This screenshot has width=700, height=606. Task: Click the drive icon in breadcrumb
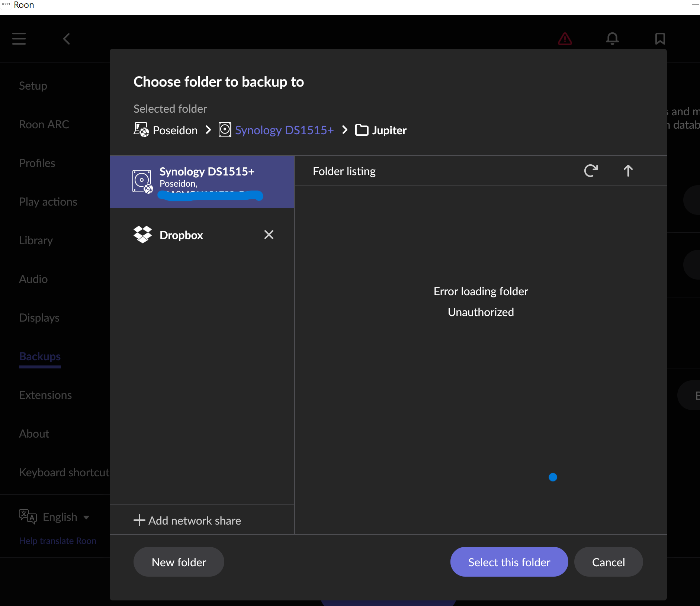225,130
